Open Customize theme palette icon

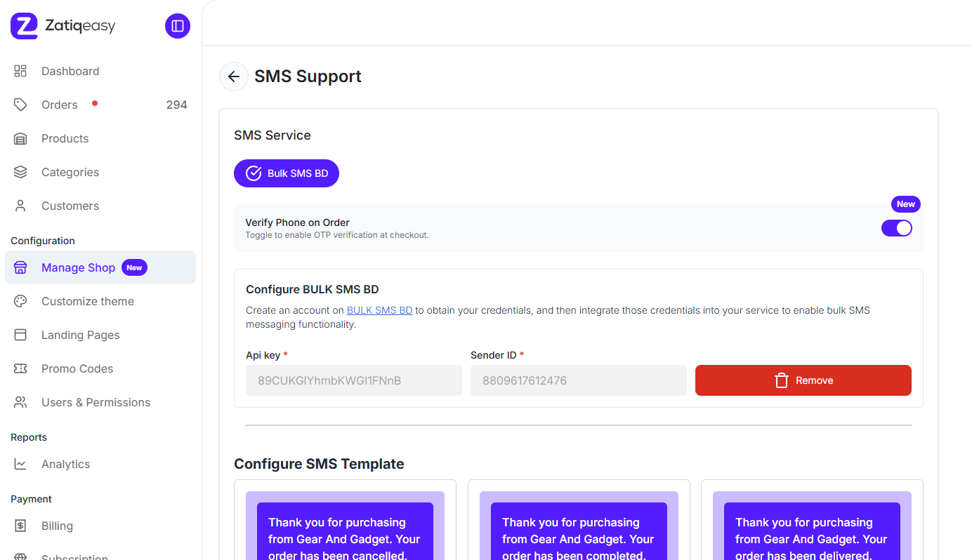(x=20, y=301)
